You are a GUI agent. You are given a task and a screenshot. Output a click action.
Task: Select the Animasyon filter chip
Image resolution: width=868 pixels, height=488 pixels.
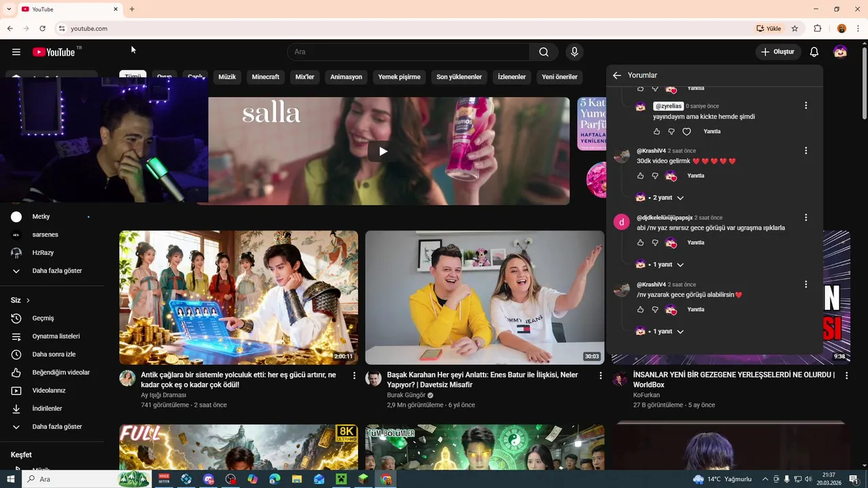(x=346, y=77)
